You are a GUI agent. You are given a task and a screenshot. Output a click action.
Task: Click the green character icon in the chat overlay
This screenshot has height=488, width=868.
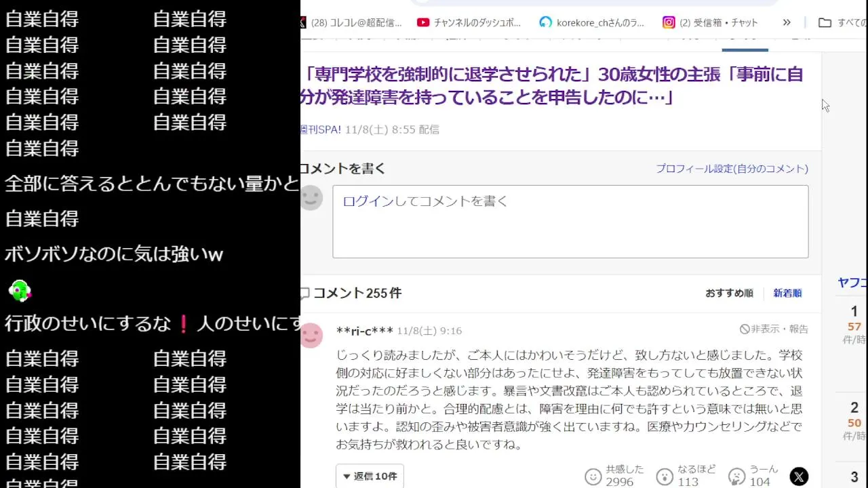(20, 291)
